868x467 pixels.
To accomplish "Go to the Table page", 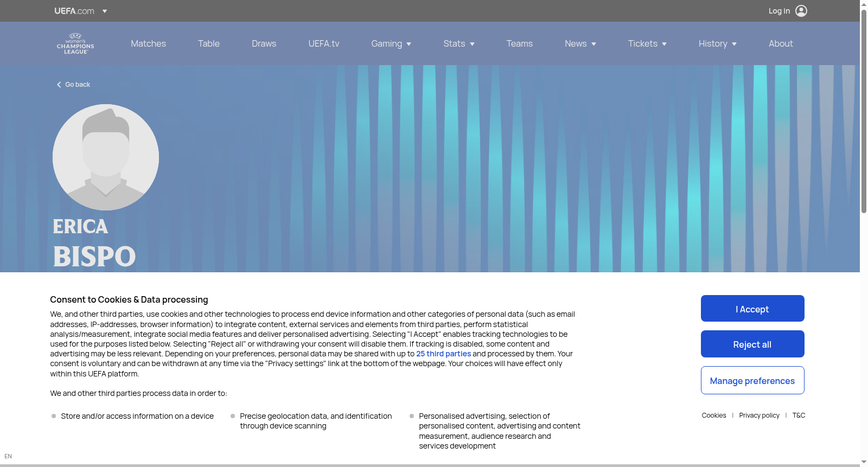I will click(209, 43).
